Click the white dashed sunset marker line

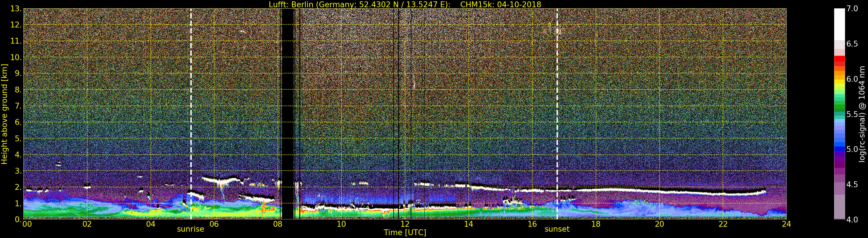(x=557, y=114)
